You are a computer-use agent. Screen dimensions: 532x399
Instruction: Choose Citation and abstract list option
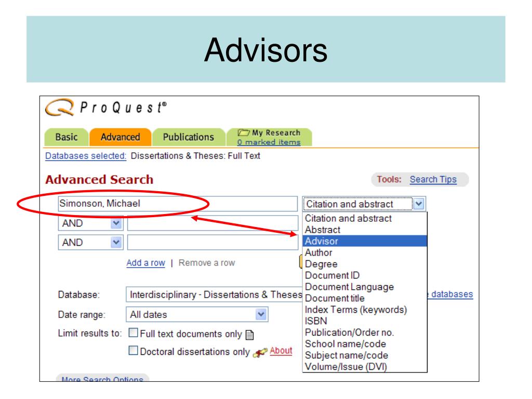pos(364,218)
